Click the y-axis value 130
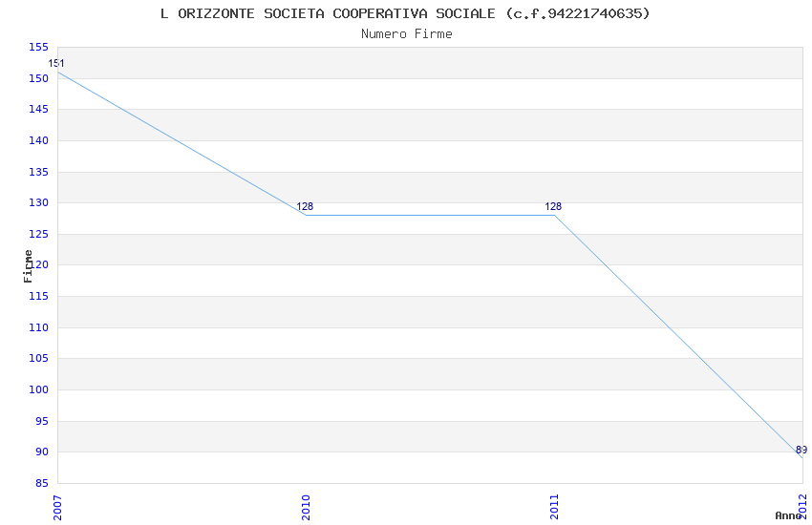This screenshot has height=525, width=812. 38,202
